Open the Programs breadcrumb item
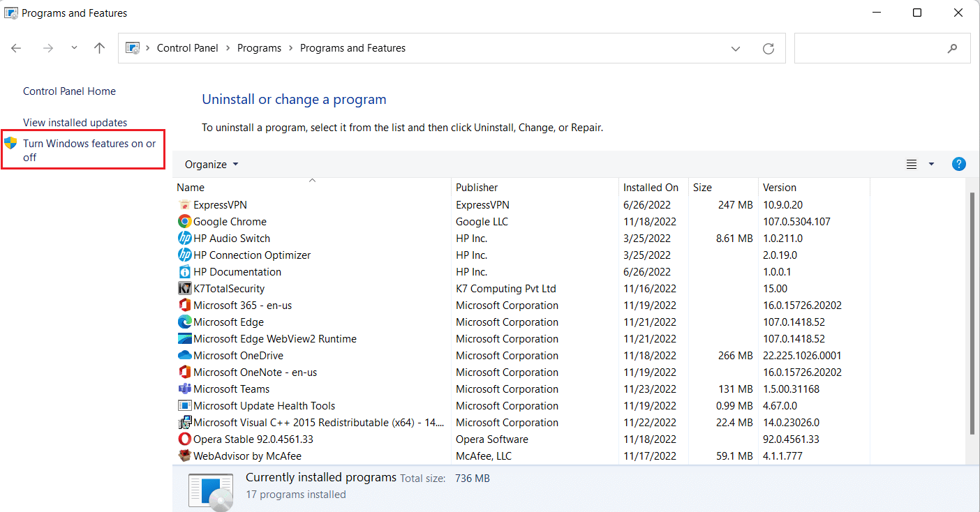Viewport: 980px width, 512px height. (x=259, y=47)
